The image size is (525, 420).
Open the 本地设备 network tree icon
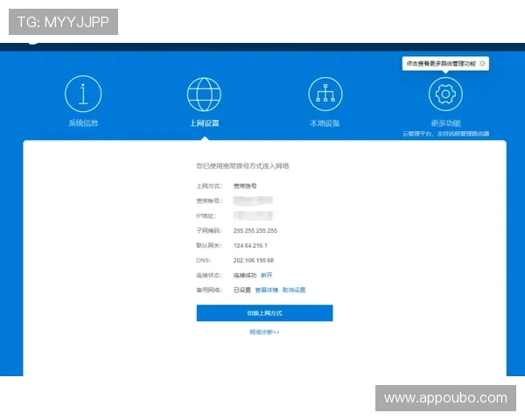[x=325, y=94]
